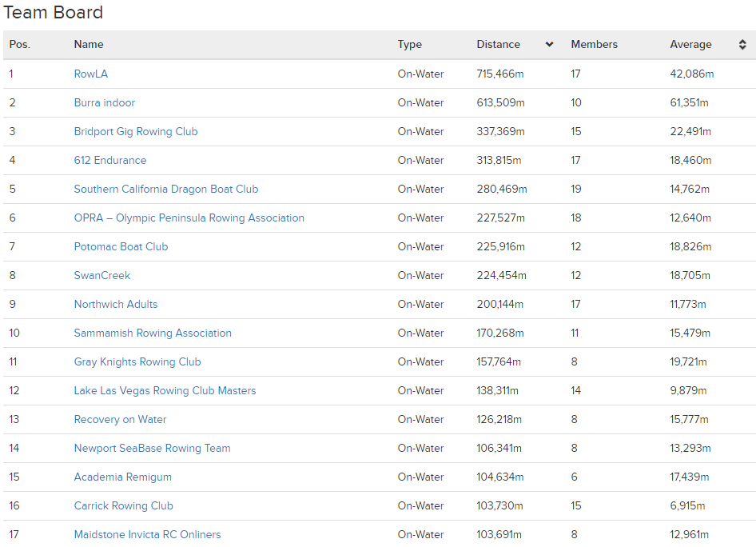
Task: Click the SwanCreek team link
Action: click(102, 275)
